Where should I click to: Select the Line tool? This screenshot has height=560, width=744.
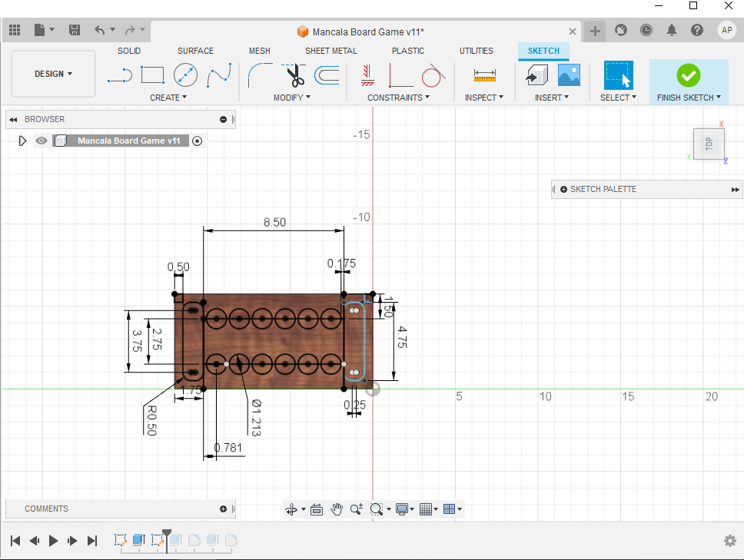[120, 75]
